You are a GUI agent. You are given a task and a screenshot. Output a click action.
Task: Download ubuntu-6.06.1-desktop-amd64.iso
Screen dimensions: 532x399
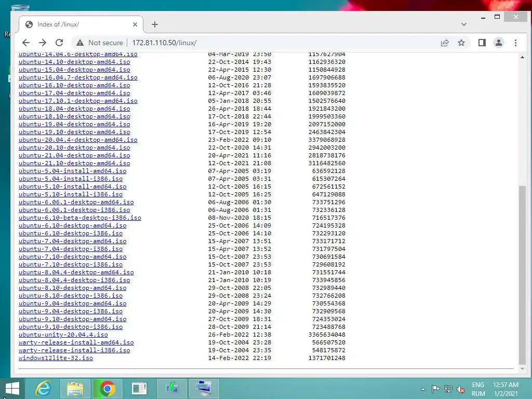(76, 202)
